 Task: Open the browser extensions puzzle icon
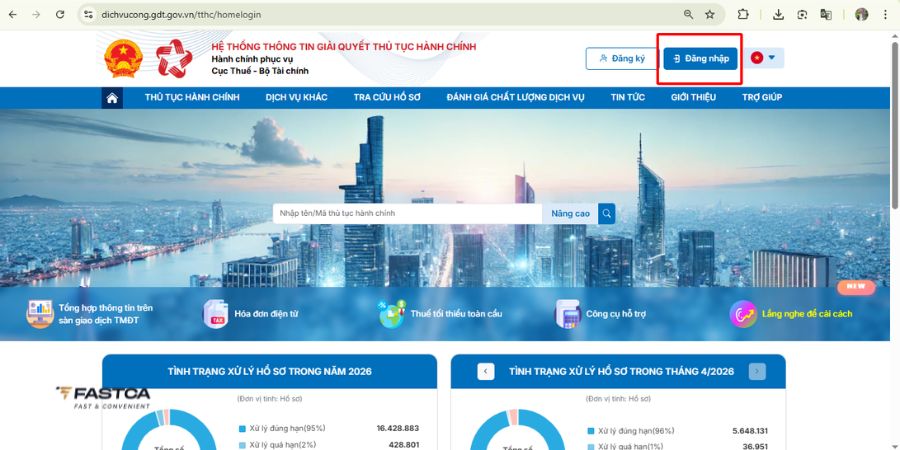pos(743,14)
